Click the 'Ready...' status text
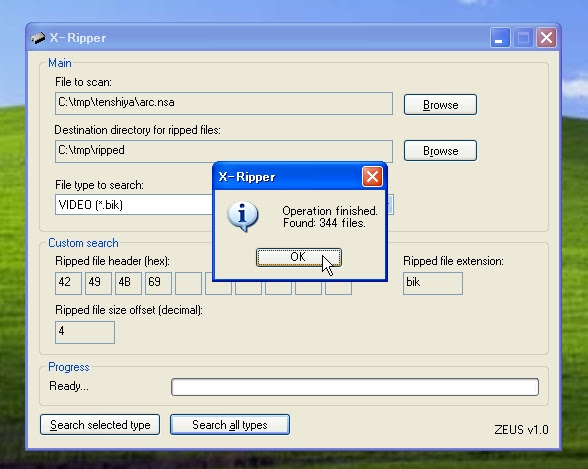 click(69, 386)
